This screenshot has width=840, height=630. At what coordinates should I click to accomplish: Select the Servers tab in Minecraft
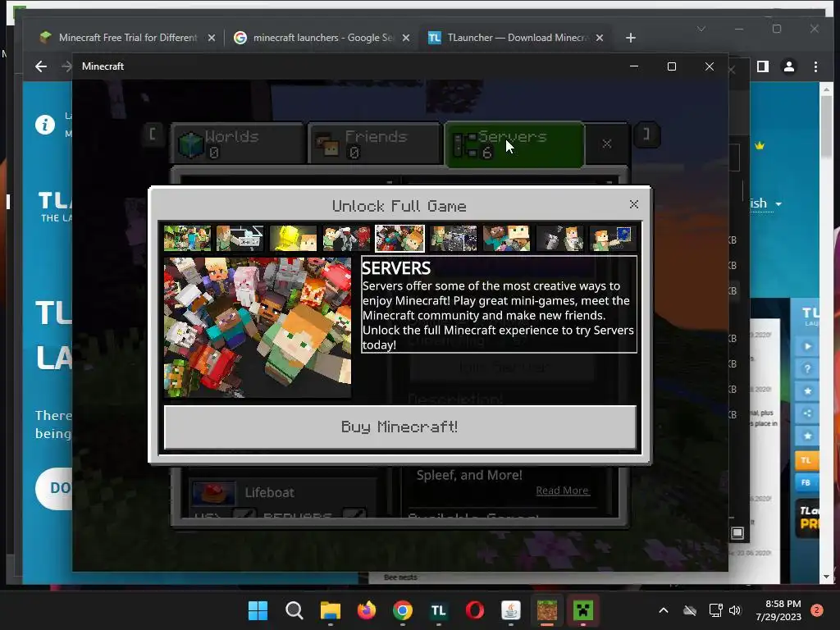click(514, 144)
